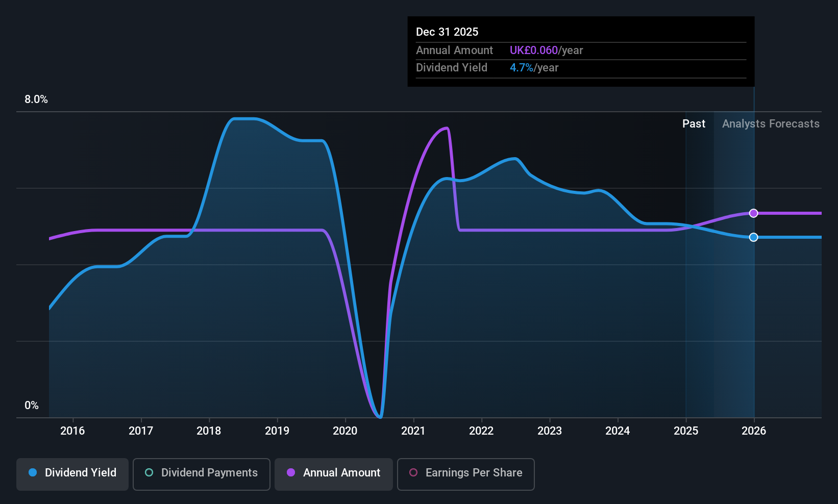Viewport: 838px width, 504px height.
Task: Toggle the Dividend Yield series
Action: 72,474
